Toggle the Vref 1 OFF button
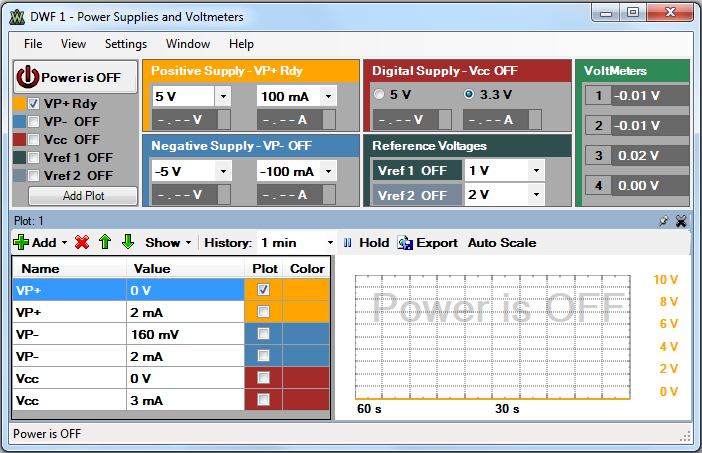The height and width of the screenshot is (453, 702). tap(417, 171)
